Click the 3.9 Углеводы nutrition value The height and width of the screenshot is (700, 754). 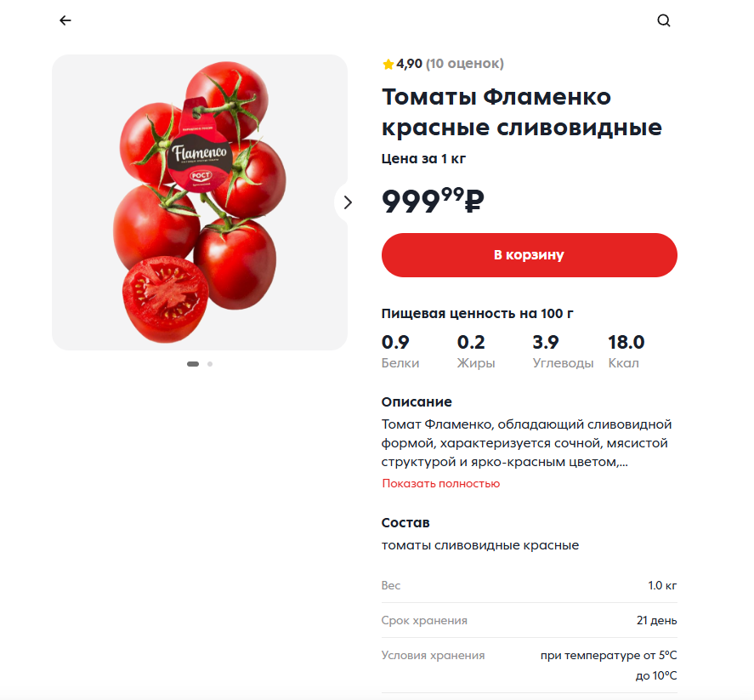click(563, 351)
